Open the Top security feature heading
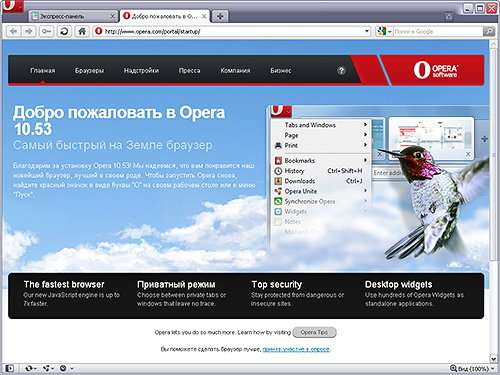The image size is (500, 375). pos(277,284)
